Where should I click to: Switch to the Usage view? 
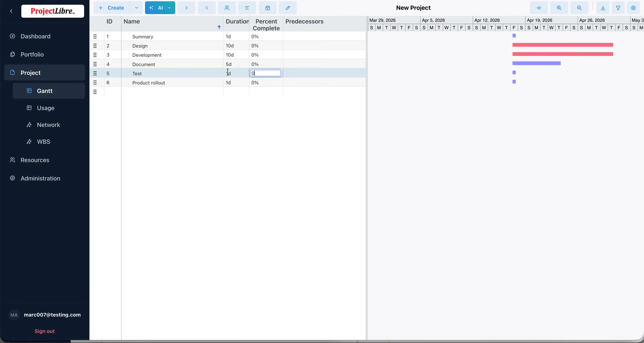click(x=46, y=108)
